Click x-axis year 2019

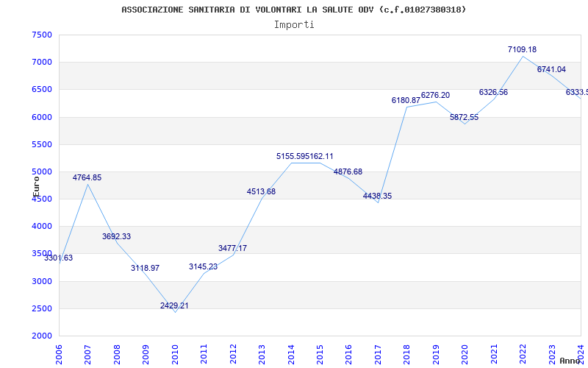pos(436,354)
